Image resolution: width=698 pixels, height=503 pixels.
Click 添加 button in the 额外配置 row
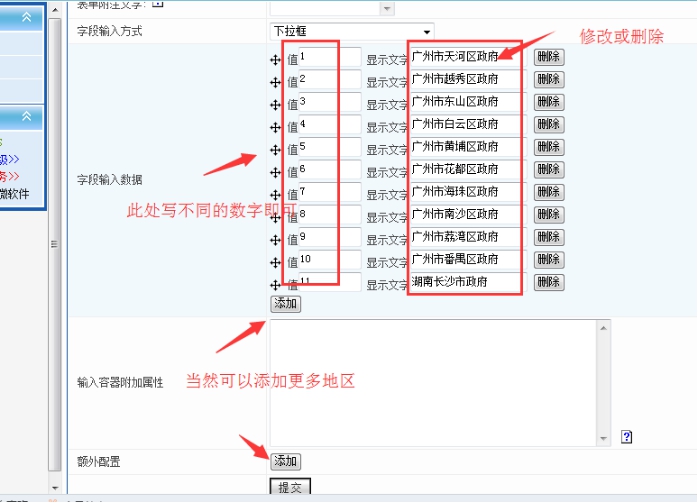[285, 461]
